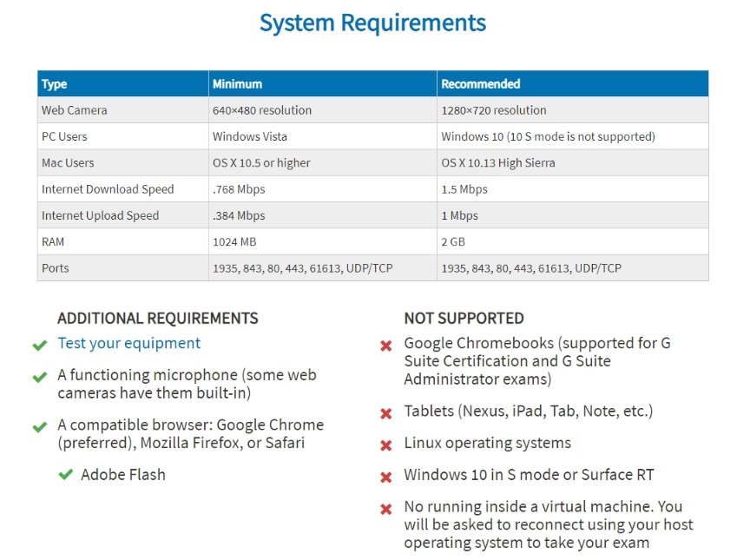The height and width of the screenshot is (560, 737).
Task: Open the Test your equipment link
Action: (128, 343)
